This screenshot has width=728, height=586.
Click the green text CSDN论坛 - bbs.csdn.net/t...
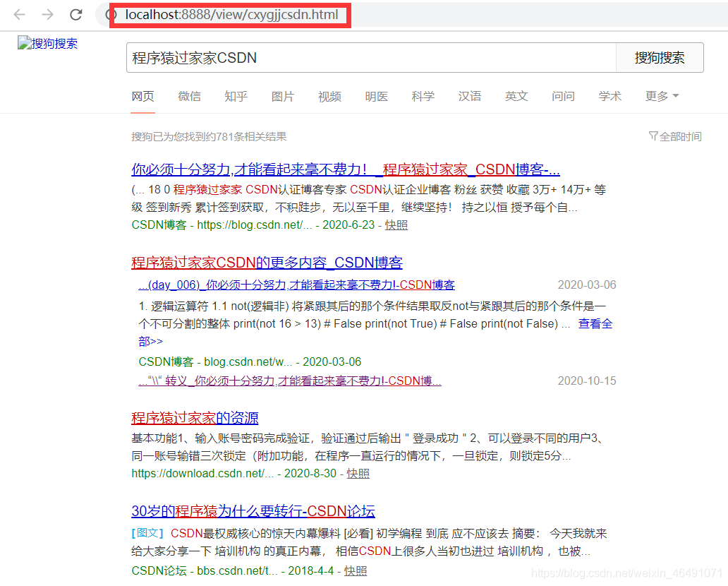(205, 571)
